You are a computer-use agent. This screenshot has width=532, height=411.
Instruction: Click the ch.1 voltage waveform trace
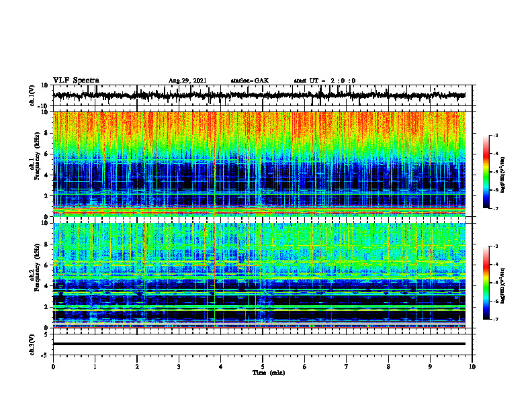point(259,95)
